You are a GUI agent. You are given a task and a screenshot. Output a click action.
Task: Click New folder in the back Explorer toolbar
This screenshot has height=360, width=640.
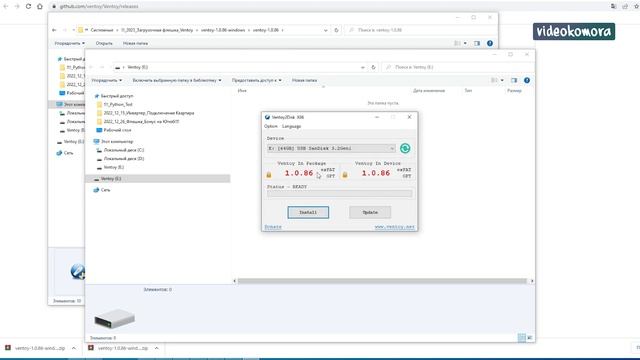(136, 43)
